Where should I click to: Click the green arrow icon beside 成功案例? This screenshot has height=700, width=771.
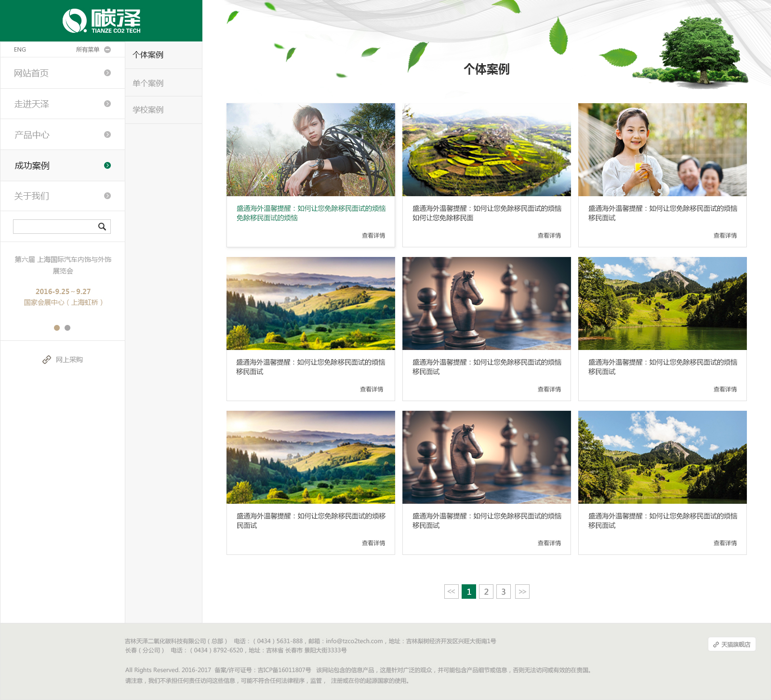[107, 165]
